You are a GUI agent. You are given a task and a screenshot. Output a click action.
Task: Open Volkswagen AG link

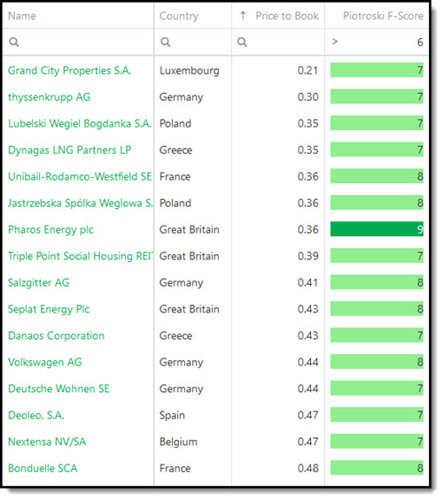(x=45, y=362)
